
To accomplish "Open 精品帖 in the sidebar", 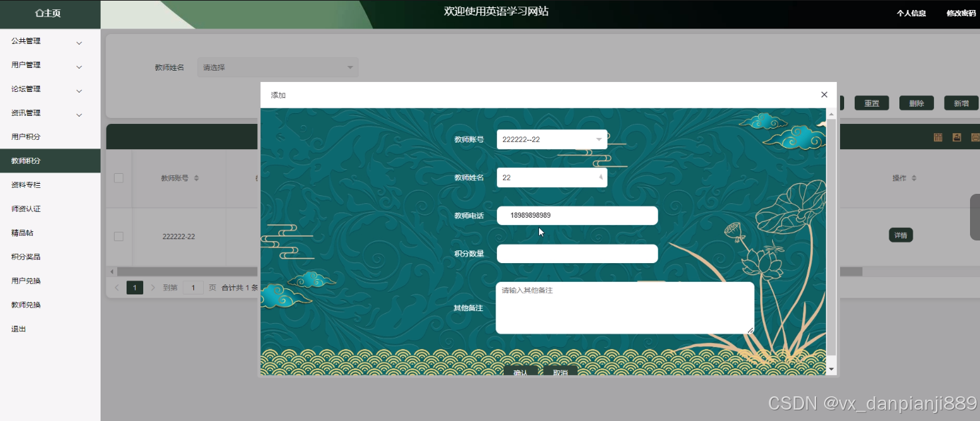I will [50, 232].
